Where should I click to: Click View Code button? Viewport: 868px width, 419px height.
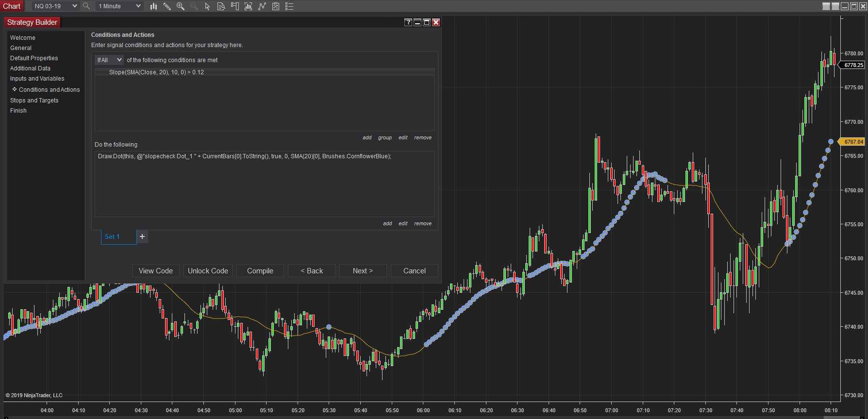156,271
